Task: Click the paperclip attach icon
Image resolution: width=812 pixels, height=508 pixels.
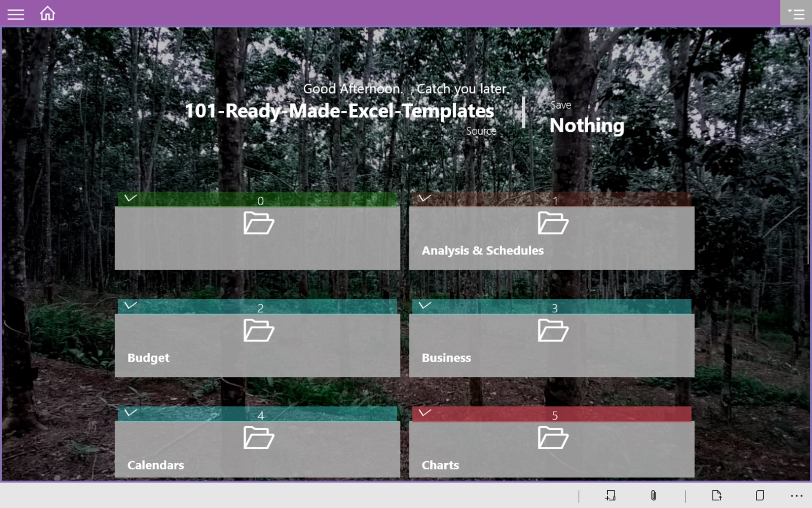Action: coord(653,495)
